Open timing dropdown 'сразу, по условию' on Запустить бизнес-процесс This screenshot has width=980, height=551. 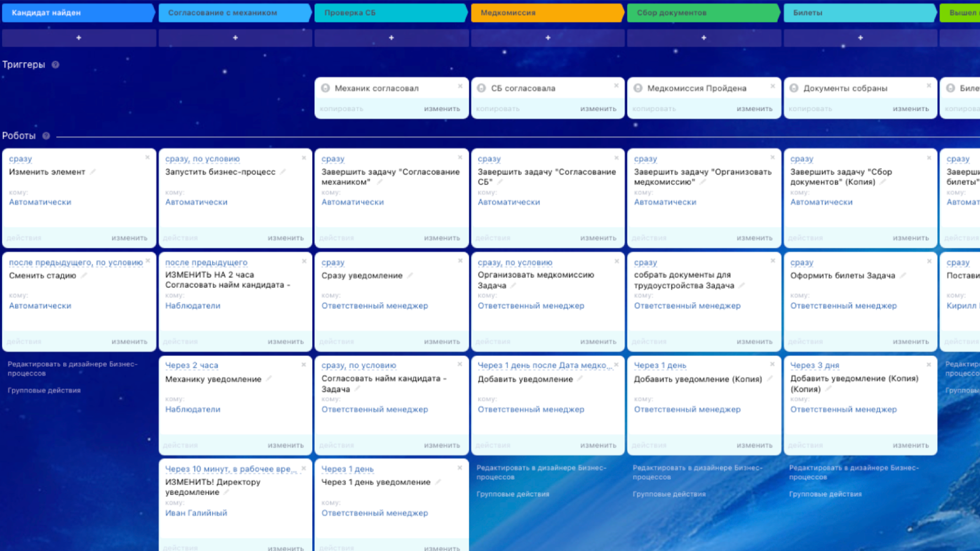[x=202, y=159]
